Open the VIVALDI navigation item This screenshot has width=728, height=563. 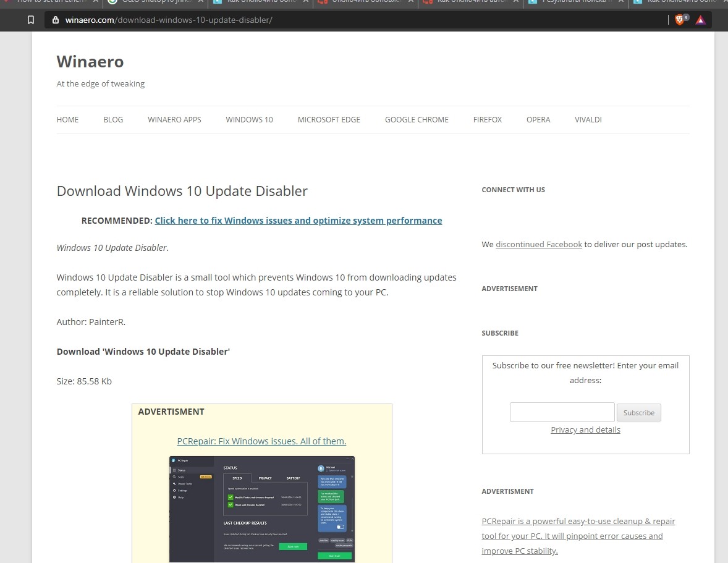pos(588,120)
